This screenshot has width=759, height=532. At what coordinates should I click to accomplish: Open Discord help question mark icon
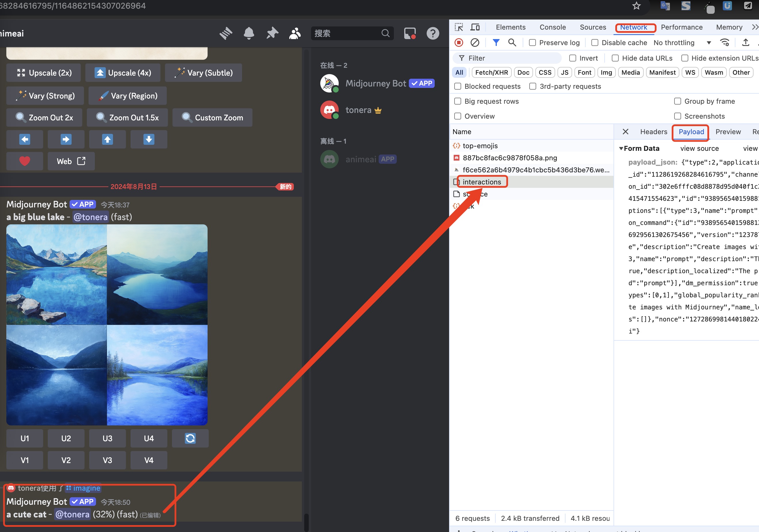pyautogui.click(x=433, y=33)
